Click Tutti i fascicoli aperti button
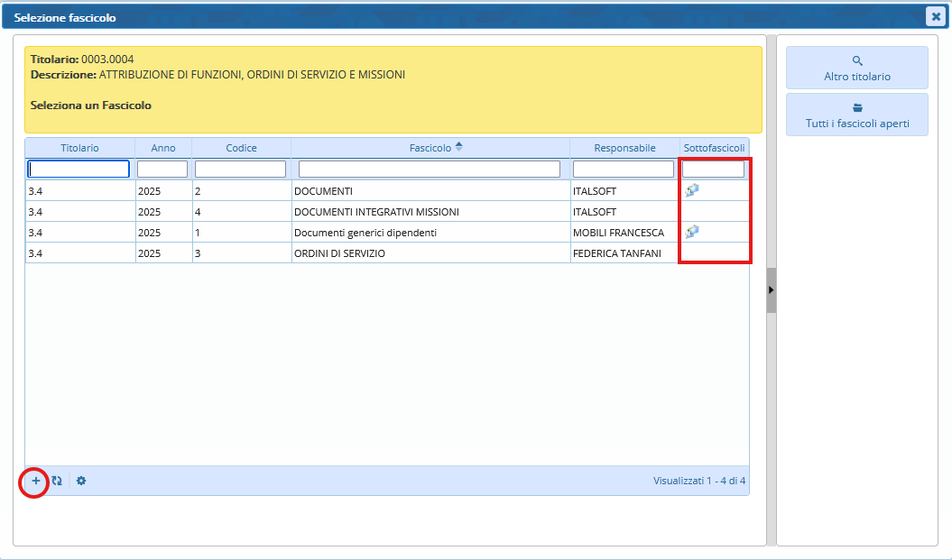Screen dimensions: 952x560 point(856,115)
